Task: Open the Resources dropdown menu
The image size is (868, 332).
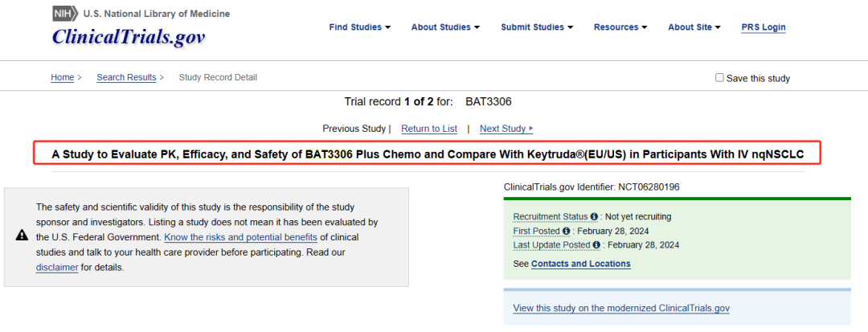Action: click(620, 27)
